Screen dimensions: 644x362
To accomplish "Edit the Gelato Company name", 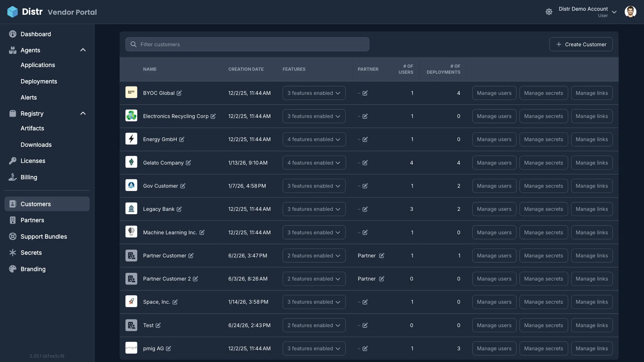I will (188, 163).
